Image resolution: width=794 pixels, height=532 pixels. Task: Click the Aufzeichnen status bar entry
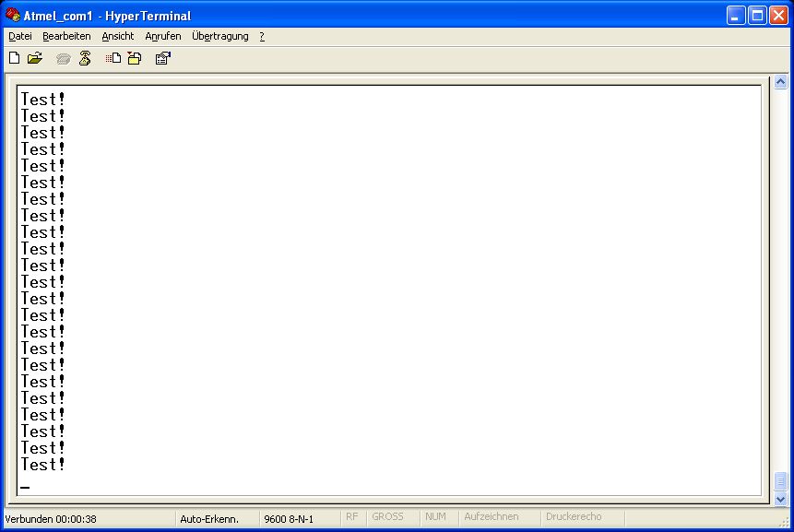pyautogui.click(x=492, y=517)
